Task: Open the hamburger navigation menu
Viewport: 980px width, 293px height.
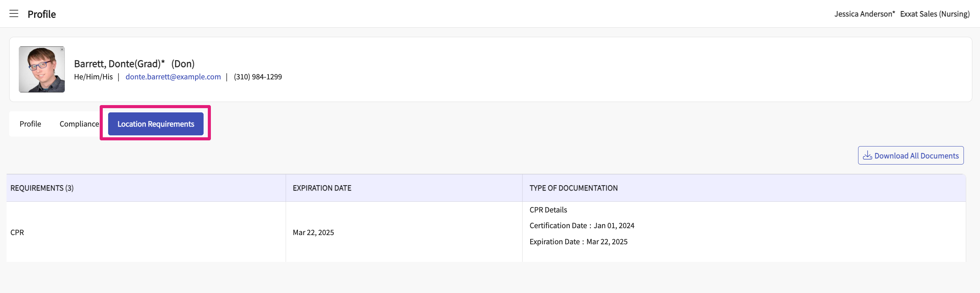Action: pyautogui.click(x=14, y=14)
